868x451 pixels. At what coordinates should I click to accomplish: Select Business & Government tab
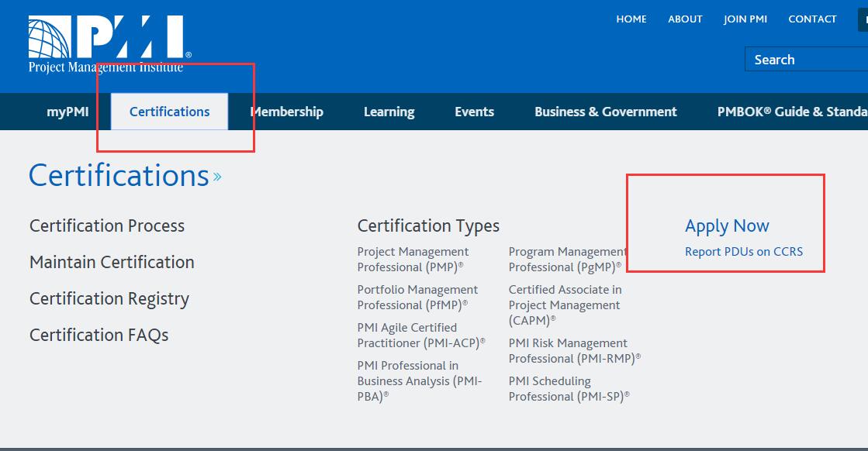click(605, 112)
